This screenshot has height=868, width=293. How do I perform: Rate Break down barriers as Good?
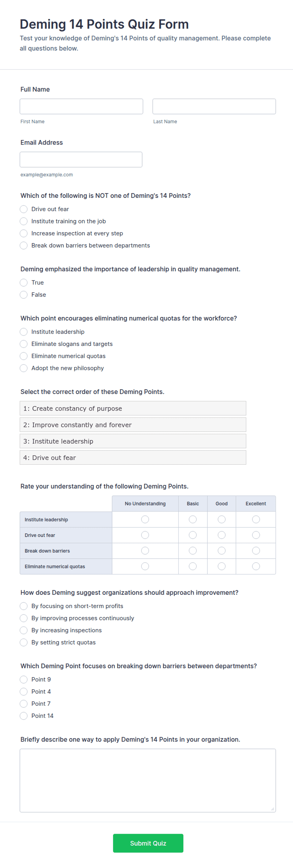pyautogui.click(x=221, y=551)
